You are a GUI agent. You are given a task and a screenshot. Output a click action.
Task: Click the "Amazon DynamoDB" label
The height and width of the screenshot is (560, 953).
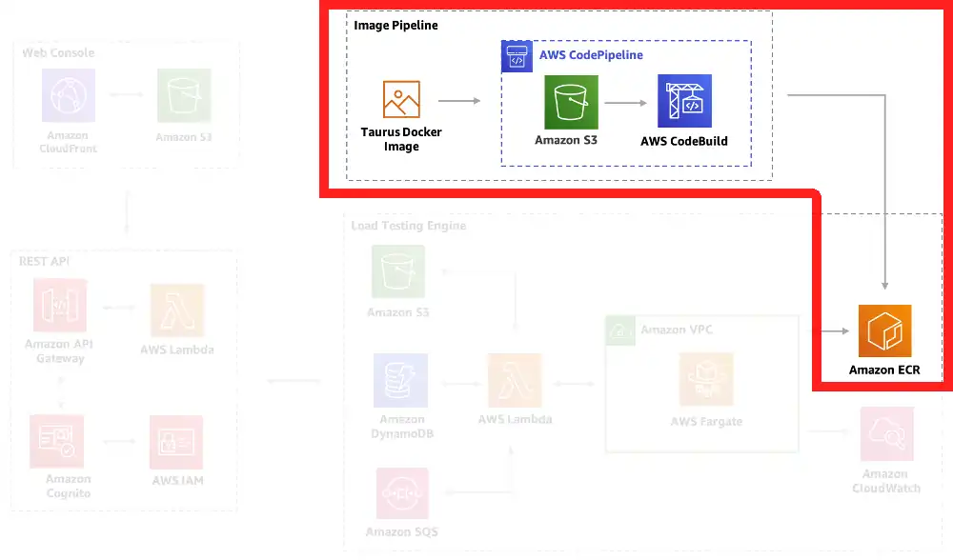tap(402, 427)
